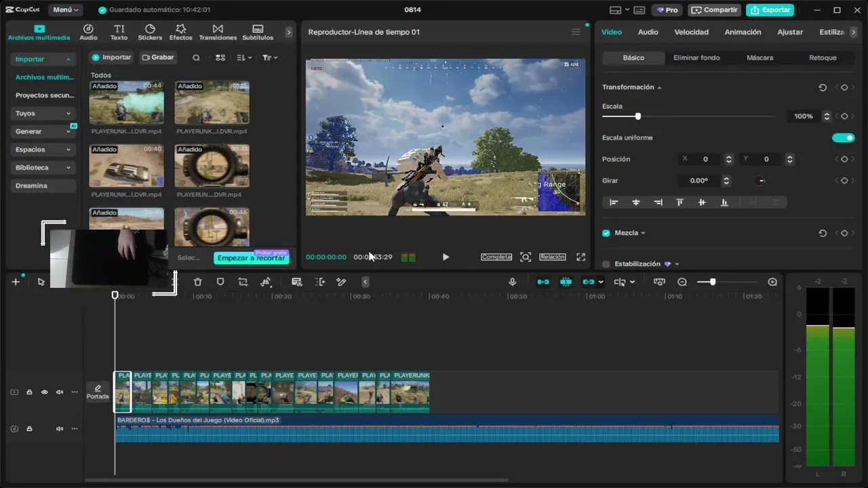Click the screenshot focus icon below the preview

click(x=526, y=257)
